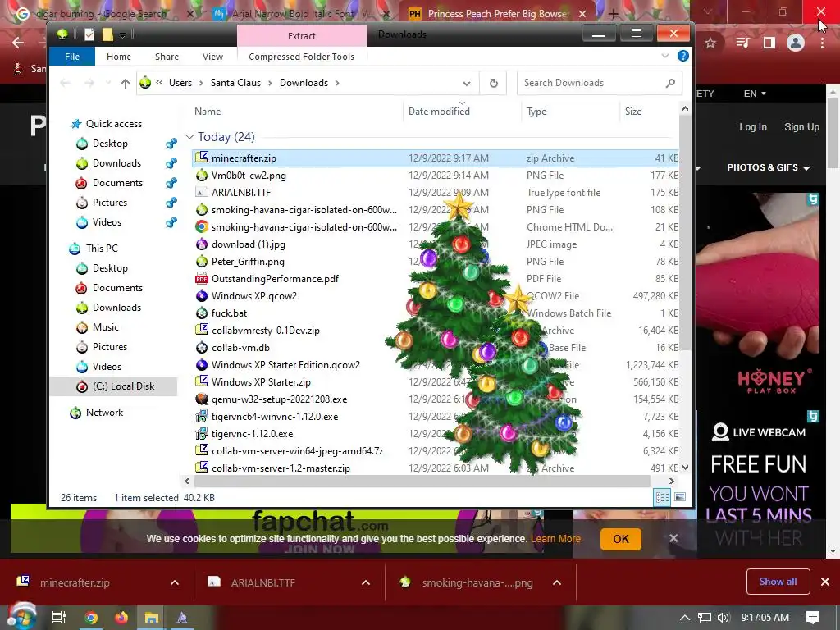The width and height of the screenshot is (840, 630).
Task: Select the OutstandingPerformance.pdf file icon
Action: [x=202, y=278]
